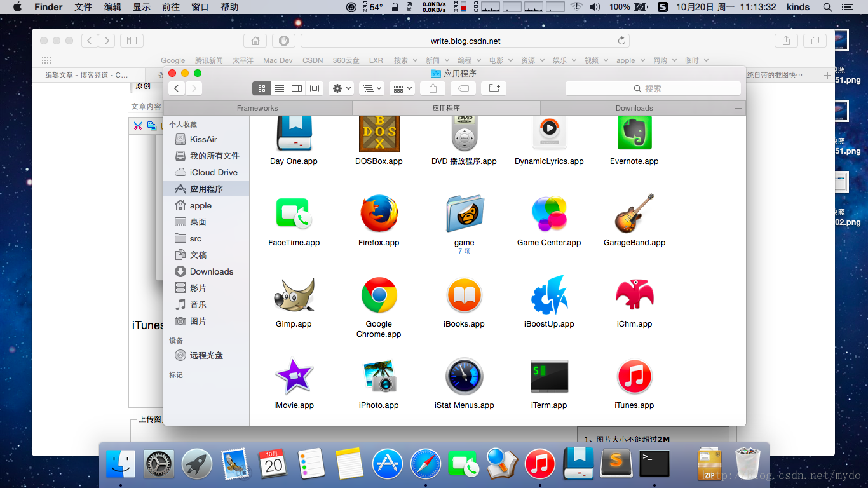Switch to Downloads tab in Finder

634,108
